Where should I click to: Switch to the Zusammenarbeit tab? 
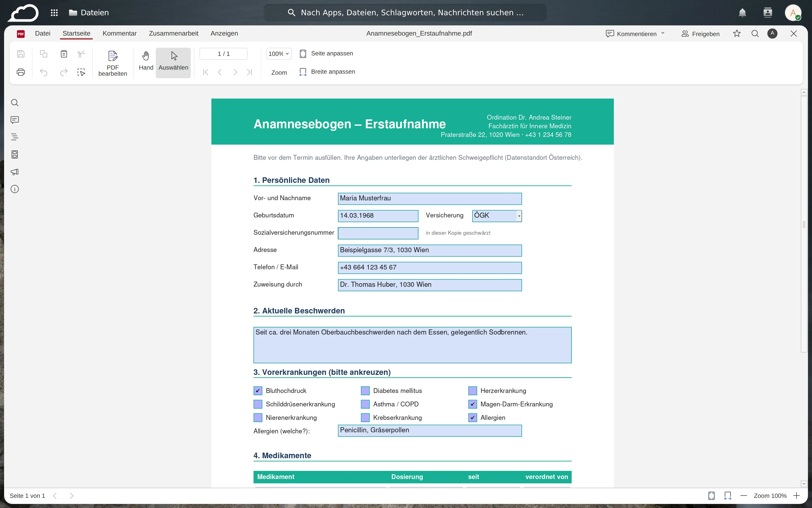point(174,33)
